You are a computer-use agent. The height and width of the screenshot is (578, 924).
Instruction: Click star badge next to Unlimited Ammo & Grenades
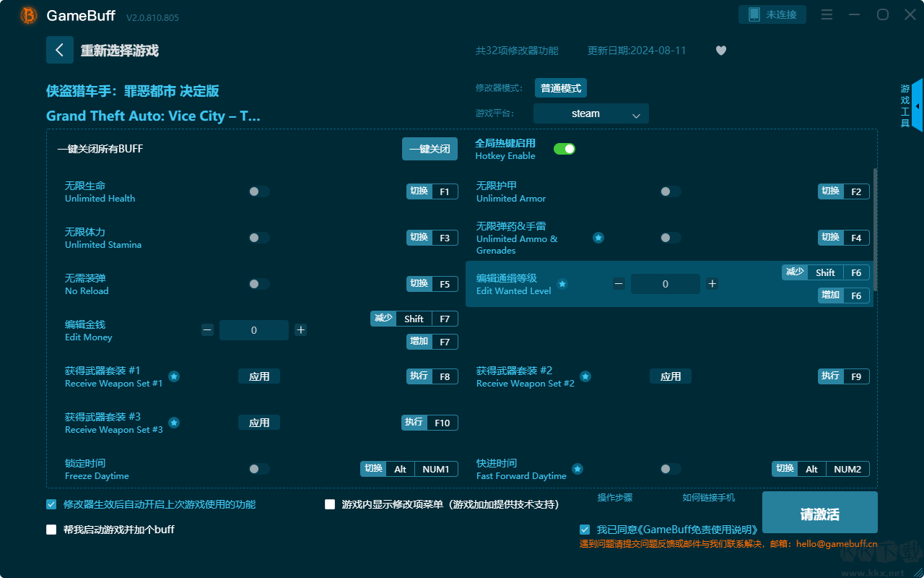598,238
